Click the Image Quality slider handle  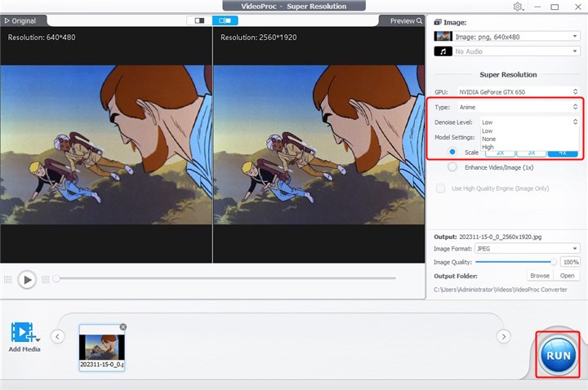pyautogui.click(x=554, y=262)
